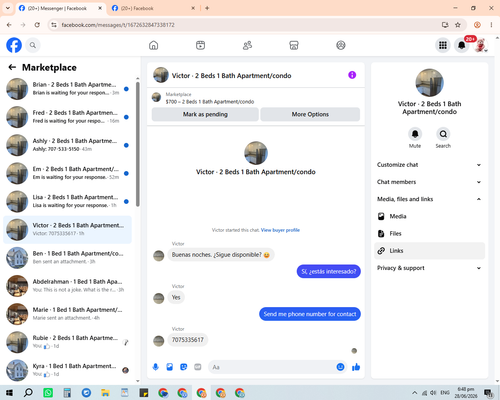Image resolution: width=500 pixels, height=400 pixels.
Task: Open Marketplace storefront icon in top nav
Action: (x=294, y=45)
